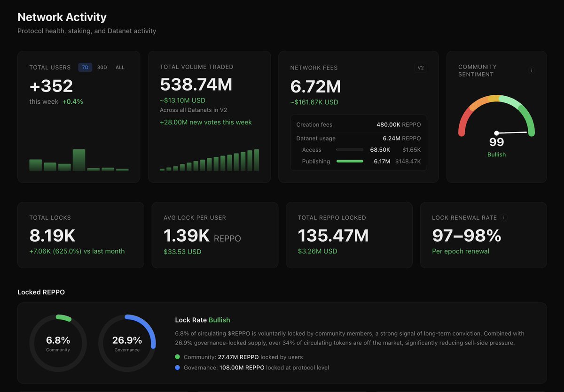Viewport: 564px width, 392px height.
Task: Click "Governance: 108.00M REPPO locked at protocol level"
Action: pos(256,368)
